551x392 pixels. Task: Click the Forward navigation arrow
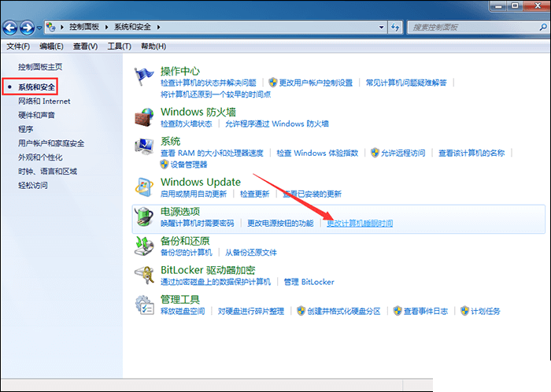(27, 28)
